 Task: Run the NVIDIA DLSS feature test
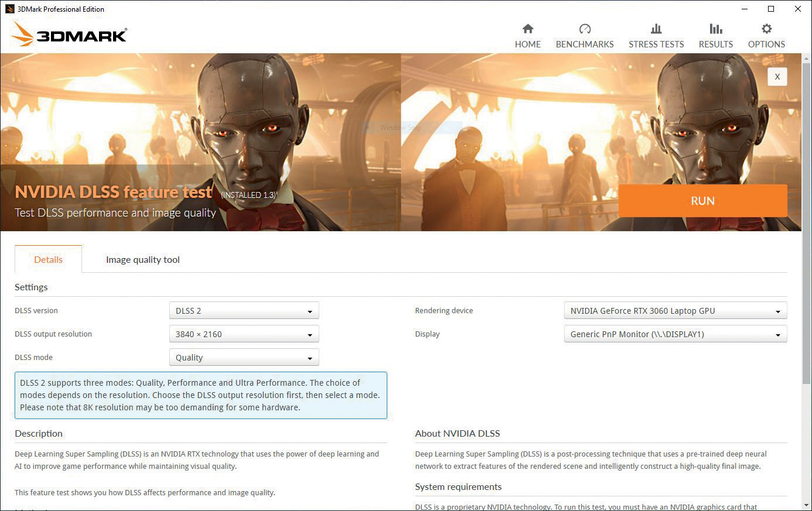tap(702, 201)
